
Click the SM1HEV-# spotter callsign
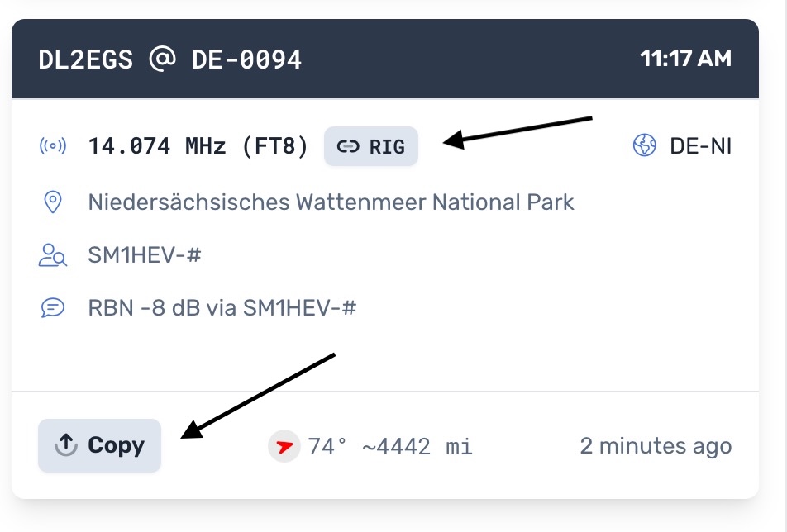tap(145, 255)
